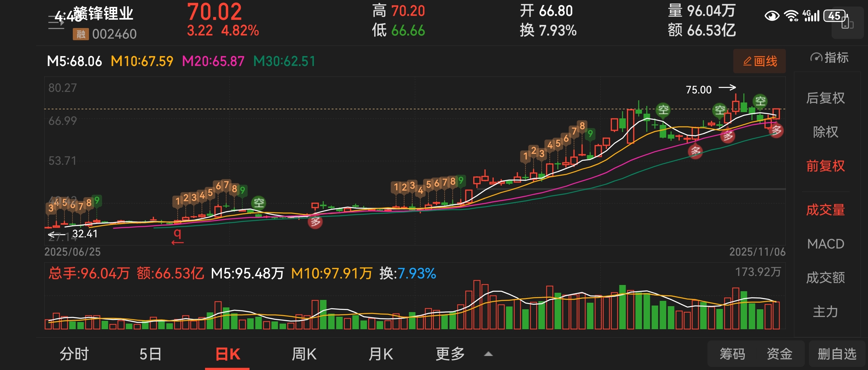Tap the triangle arrow beside 更多
This screenshot has height=370, width=868.
[x=488, y=354]
